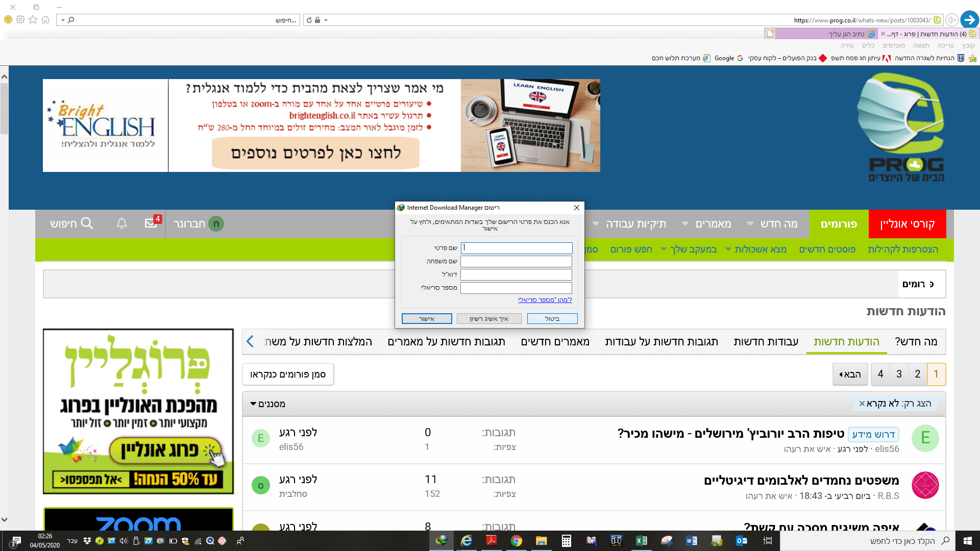
Task: Expand the מה חדש navigation dropdown
Action: coord(750,224)
